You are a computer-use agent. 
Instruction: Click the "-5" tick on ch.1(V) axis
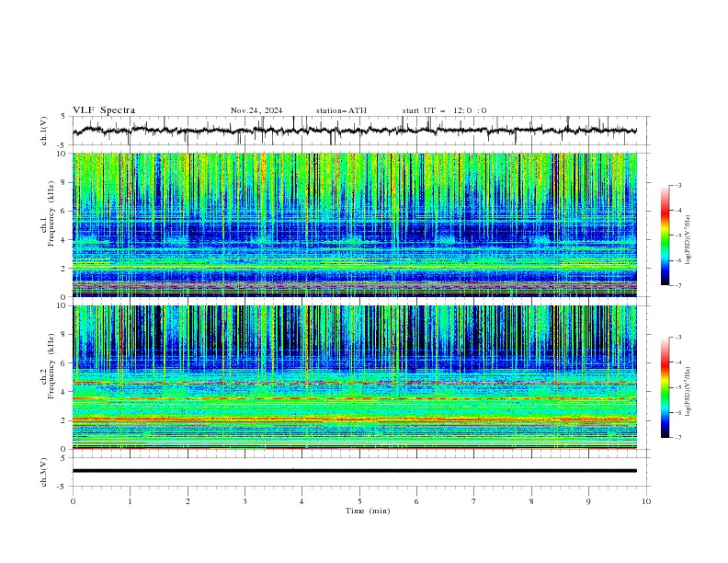tap(63, 145)
